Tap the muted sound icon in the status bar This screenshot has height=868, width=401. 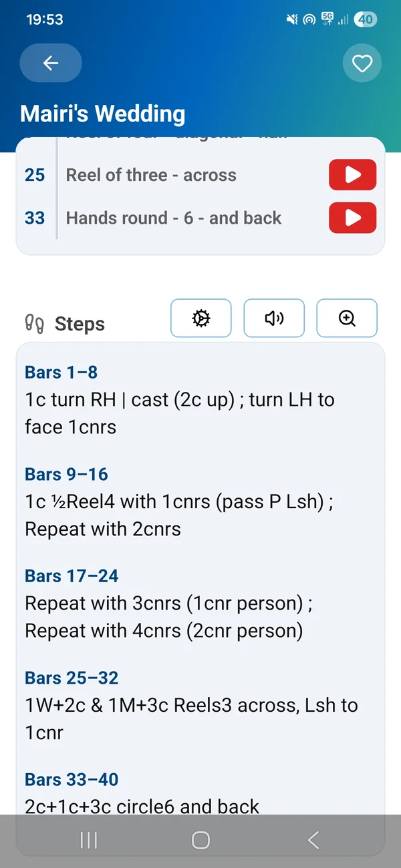pos(291,19)
